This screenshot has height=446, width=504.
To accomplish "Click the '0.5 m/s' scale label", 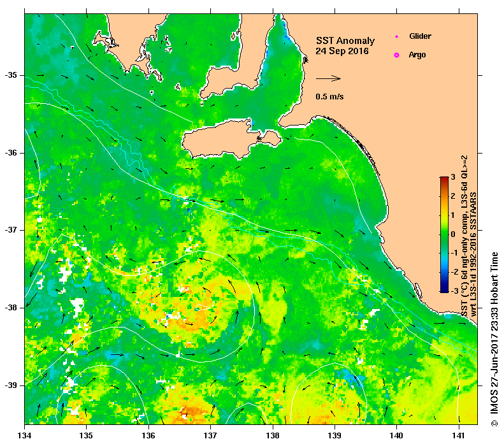I will click(329, 96).
